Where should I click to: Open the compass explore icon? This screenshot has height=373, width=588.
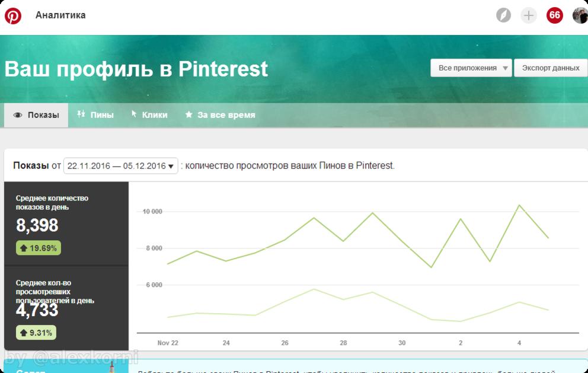(x=503, y=15)
